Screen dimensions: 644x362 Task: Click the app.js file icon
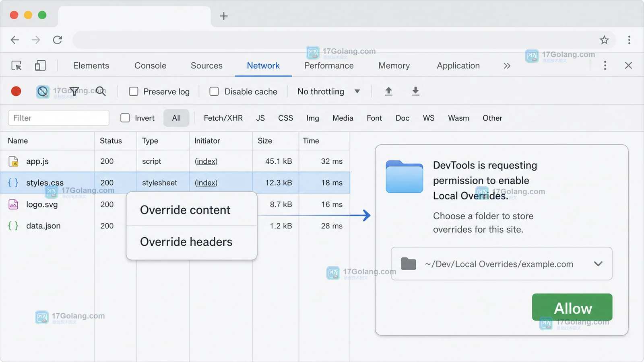click(x=13, y=161)
